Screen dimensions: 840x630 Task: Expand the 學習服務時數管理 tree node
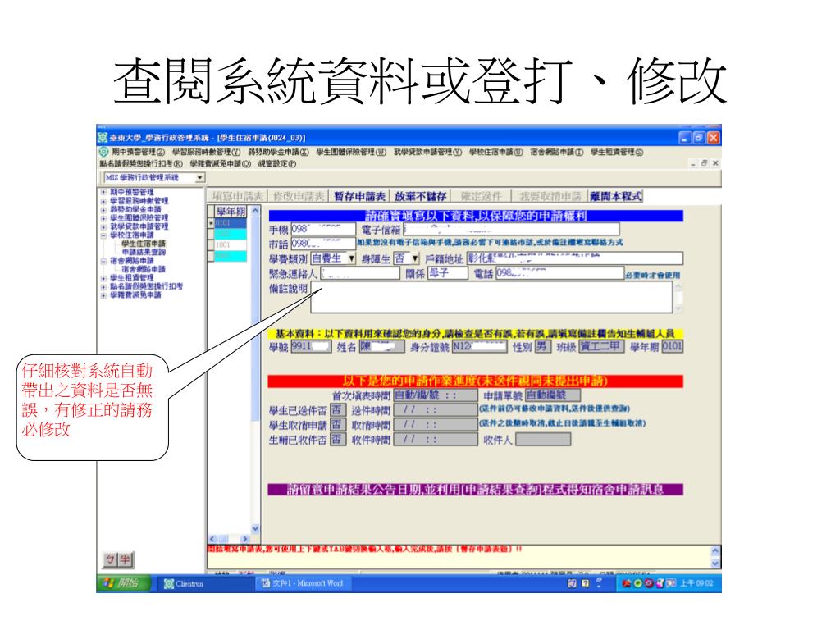click(103, 200)
